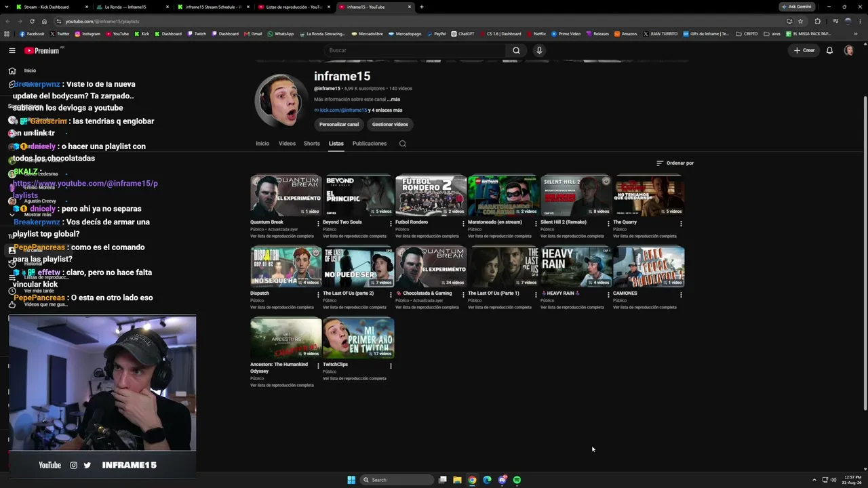Click the Gestionar videos button
Viewport: 868px width, 488px height.
[390, 125]
